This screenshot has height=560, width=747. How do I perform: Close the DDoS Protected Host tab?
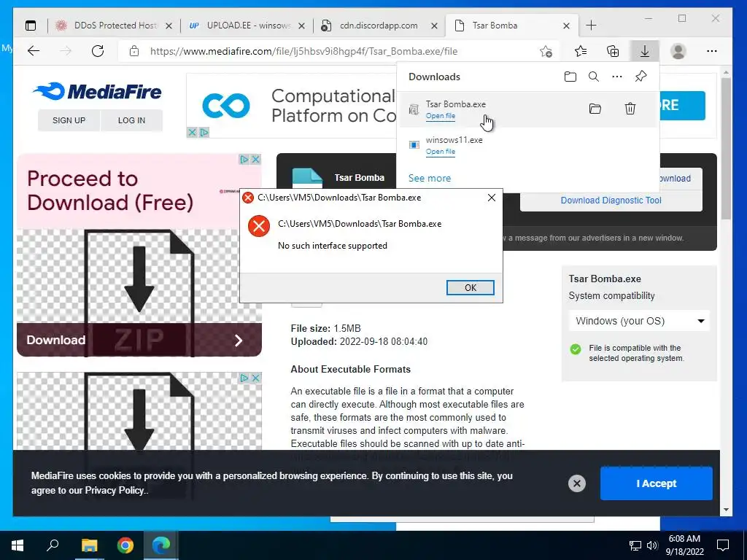point(169,26)
